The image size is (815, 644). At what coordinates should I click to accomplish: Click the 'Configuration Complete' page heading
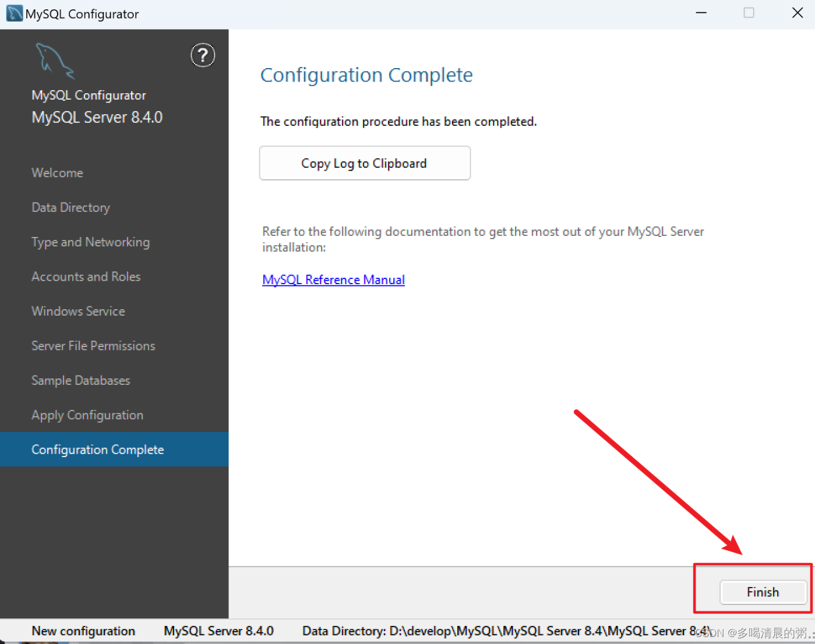tap(366, 75)
